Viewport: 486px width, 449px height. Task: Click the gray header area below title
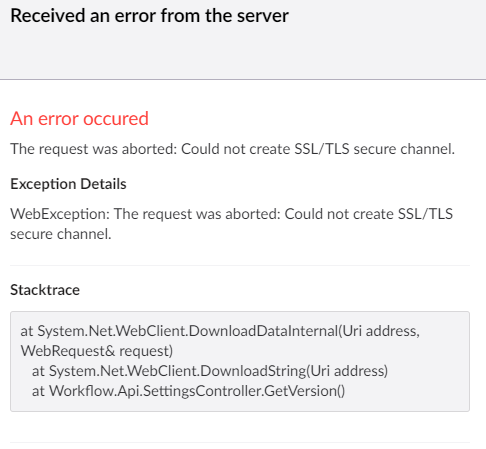tap(243, 53)
